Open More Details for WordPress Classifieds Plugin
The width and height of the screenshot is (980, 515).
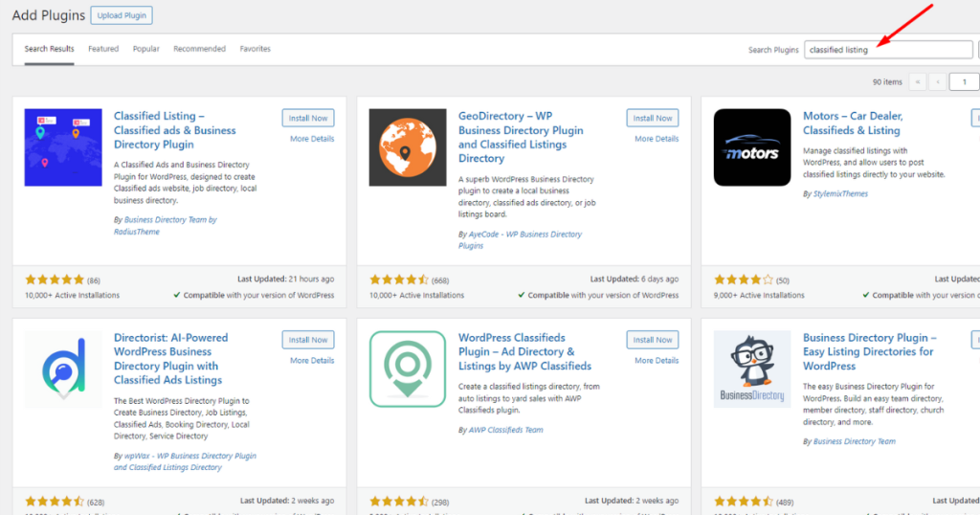click(657, 361)
